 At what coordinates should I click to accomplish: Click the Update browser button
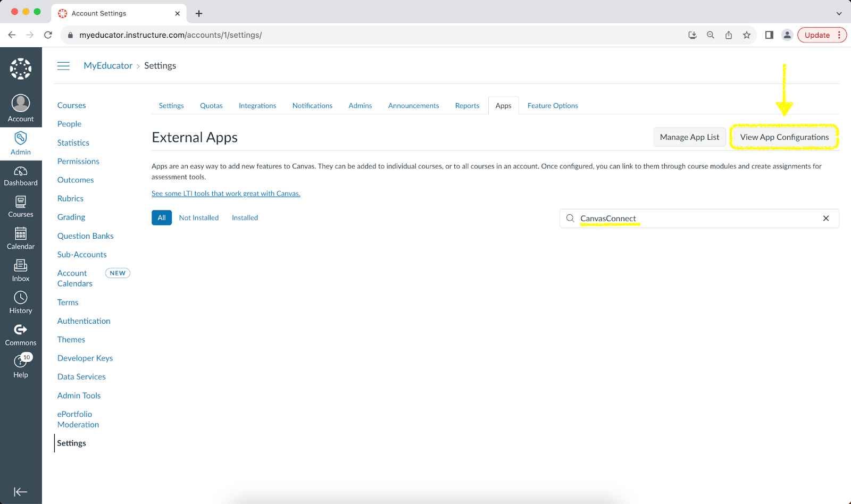pyautogui.click(x=822, y=35)
